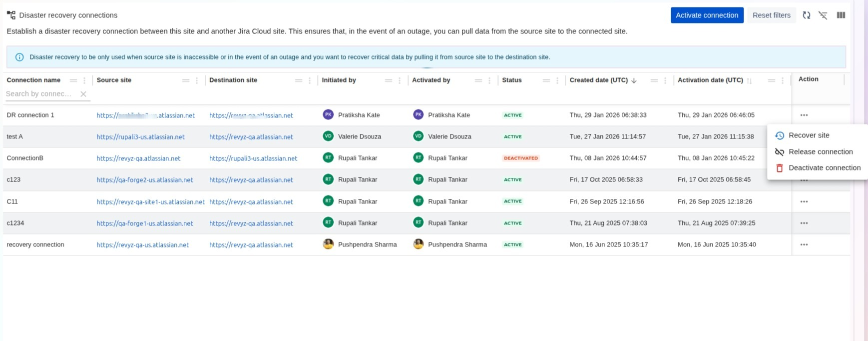868x341 pixels.
Task: Click the Activate connection button
Action: coord(707,15)
